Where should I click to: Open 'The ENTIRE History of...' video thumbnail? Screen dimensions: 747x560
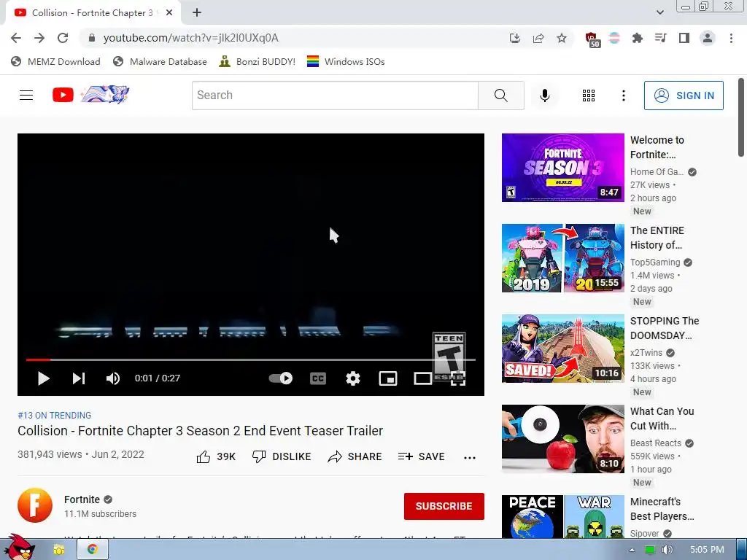click(562, 257)
